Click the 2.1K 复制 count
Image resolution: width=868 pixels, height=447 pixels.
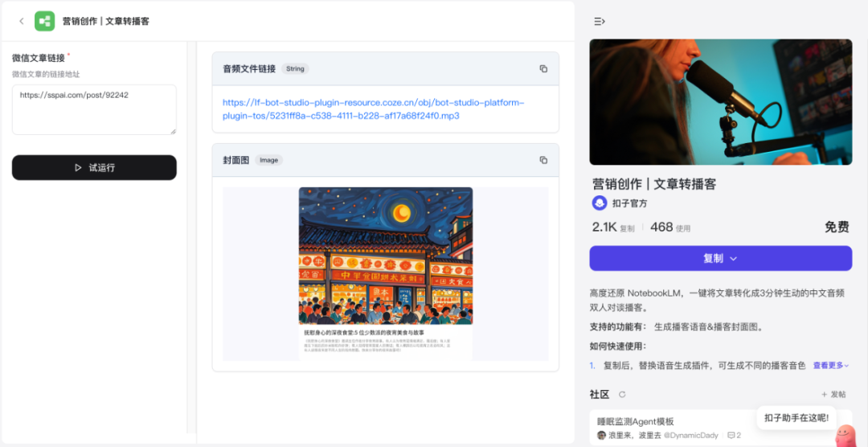pos(613,227)
